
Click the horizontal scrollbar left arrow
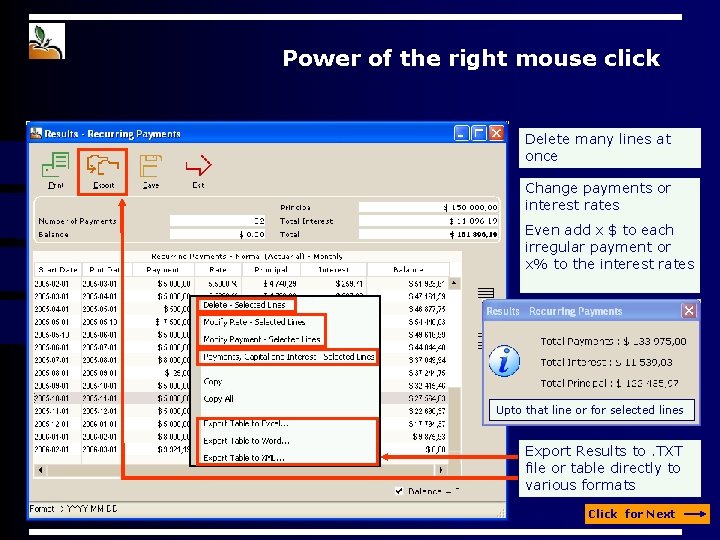click(40, 470)
